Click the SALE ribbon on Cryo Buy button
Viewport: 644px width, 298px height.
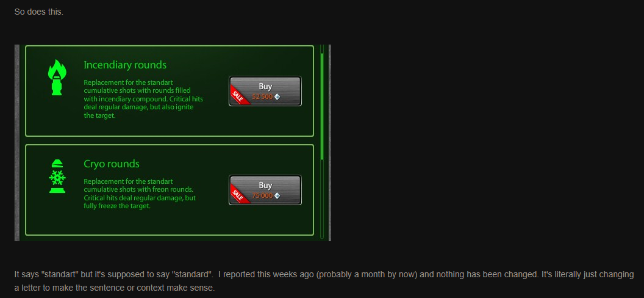pos(238,195)
